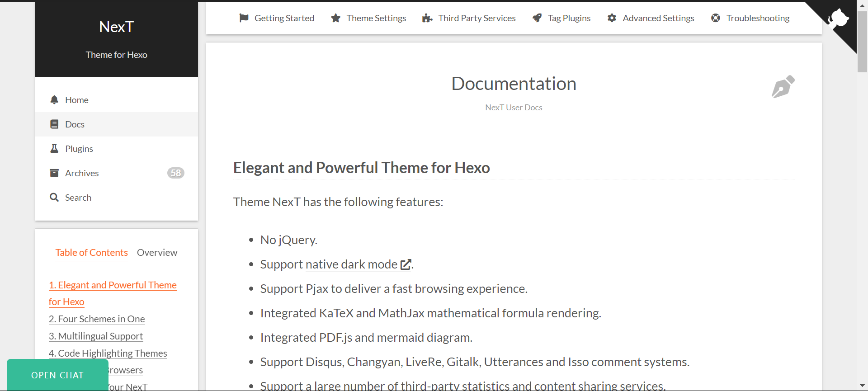Select the Table of Contents tab
The image size is (868, 391).
pyautogui.click(x=91, y=253)
